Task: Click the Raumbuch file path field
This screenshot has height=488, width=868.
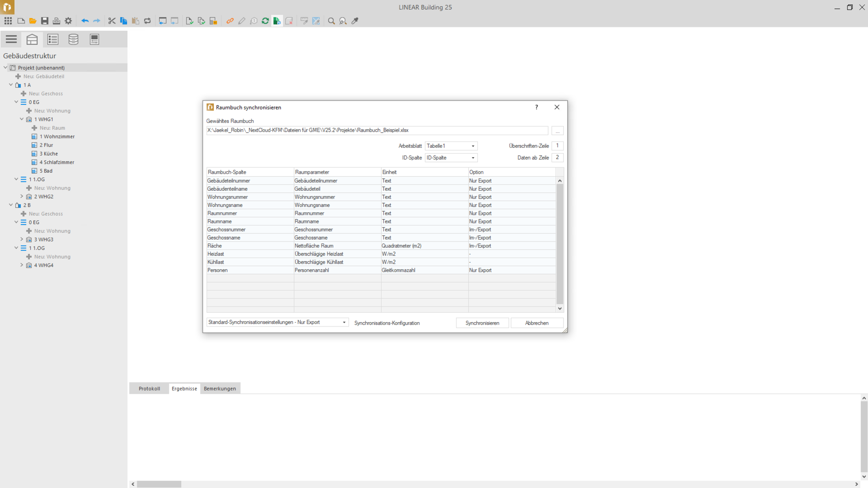Action: (376, 130)
